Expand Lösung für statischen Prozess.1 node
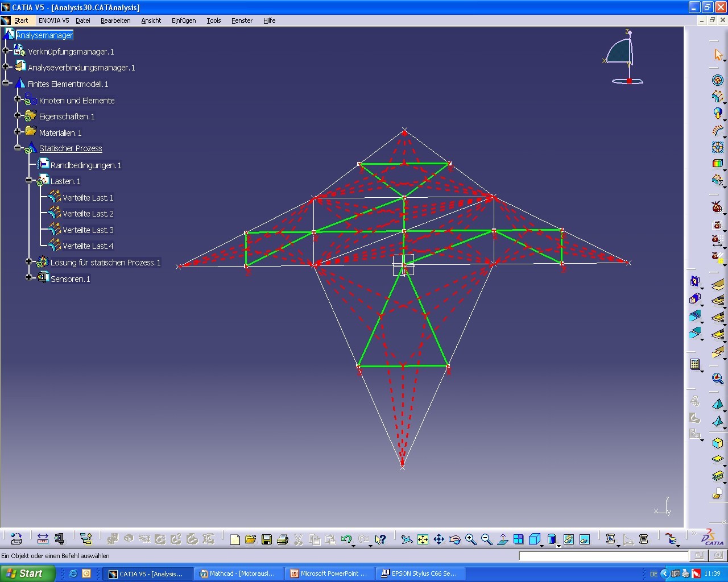728x582 pixels. pos(28,261)
